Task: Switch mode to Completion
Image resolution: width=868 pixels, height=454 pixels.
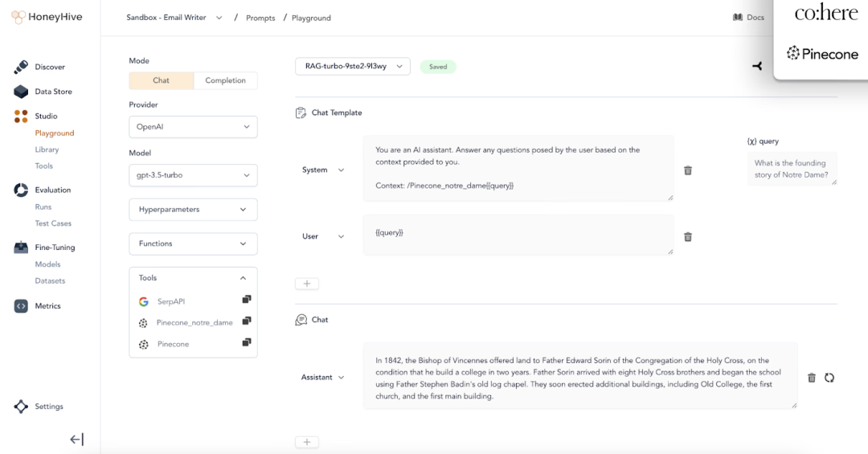Action: (225, 80)
